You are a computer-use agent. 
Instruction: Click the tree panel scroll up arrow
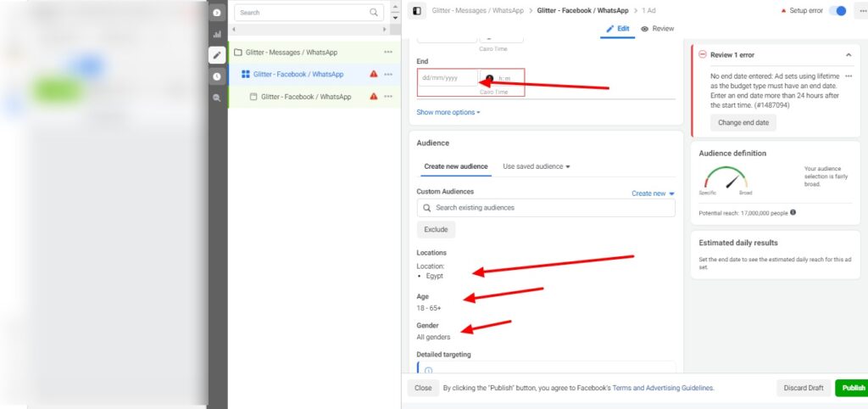[395, 8]
